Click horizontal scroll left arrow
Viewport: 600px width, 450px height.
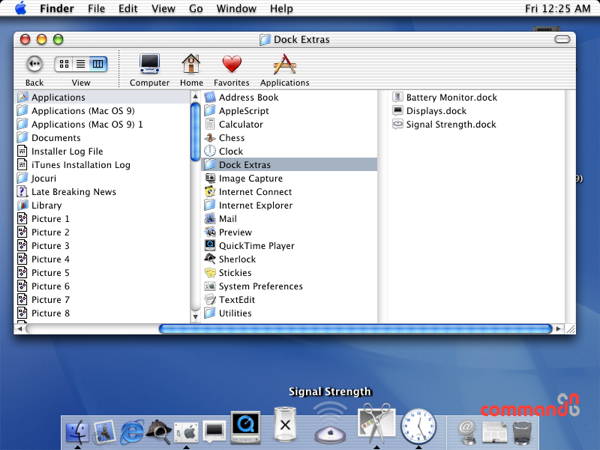[20, 329]
